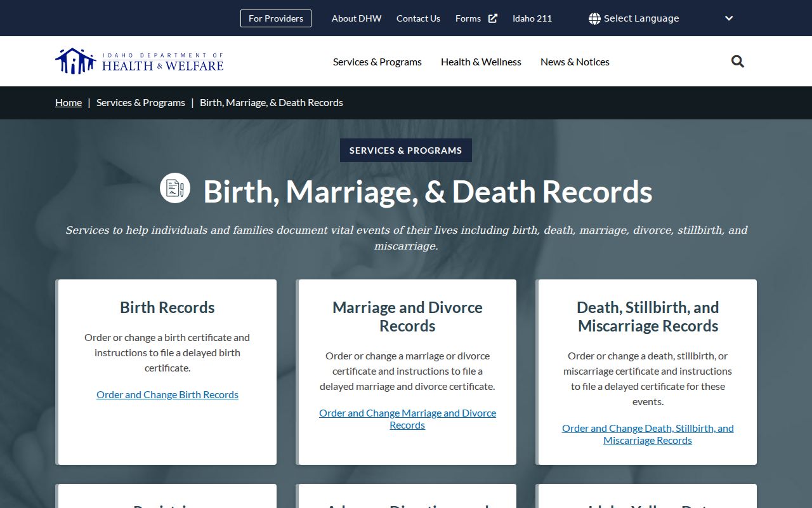This screenshot has width=812, height=508.
Task: Open the Services & Programs menu
Action: [x=377, y=62]
